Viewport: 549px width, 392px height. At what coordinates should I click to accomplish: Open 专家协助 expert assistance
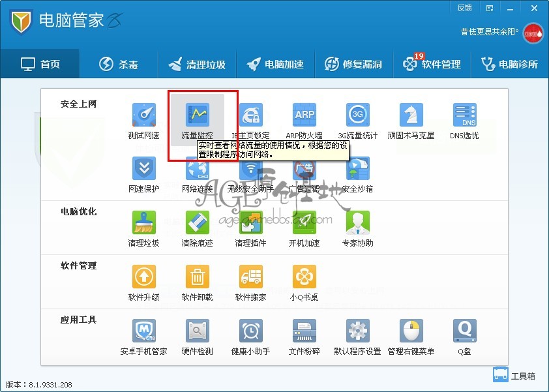(357, 229)
